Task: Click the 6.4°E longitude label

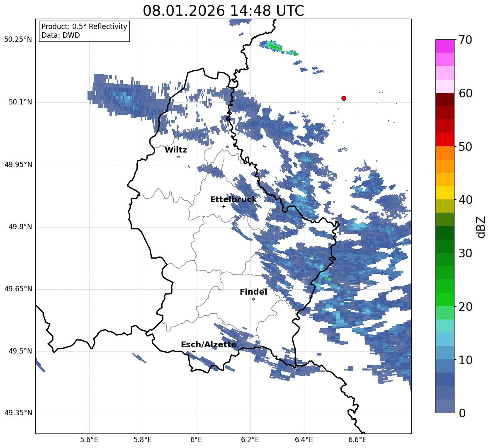Action: (x=304, y=440)
